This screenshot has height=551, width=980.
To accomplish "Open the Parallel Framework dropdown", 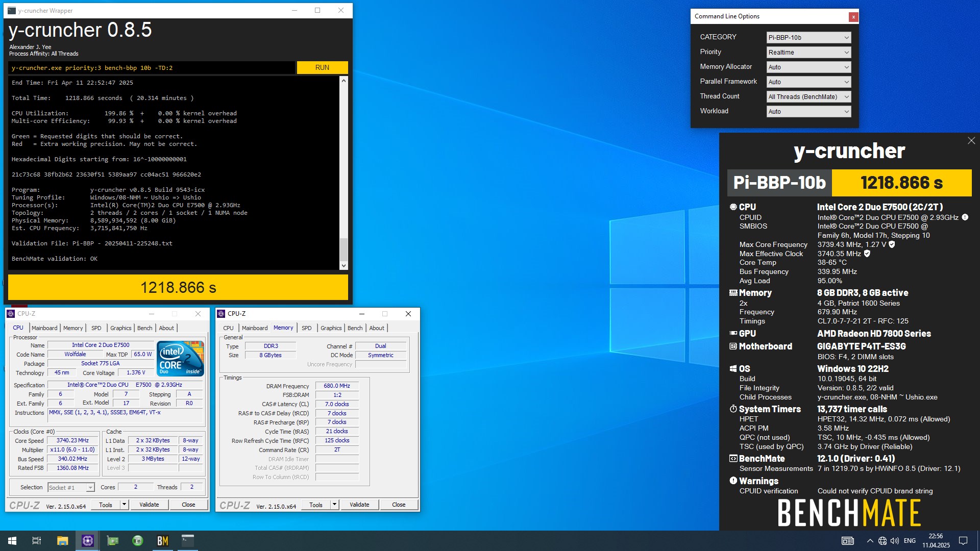I will (809, 82).
